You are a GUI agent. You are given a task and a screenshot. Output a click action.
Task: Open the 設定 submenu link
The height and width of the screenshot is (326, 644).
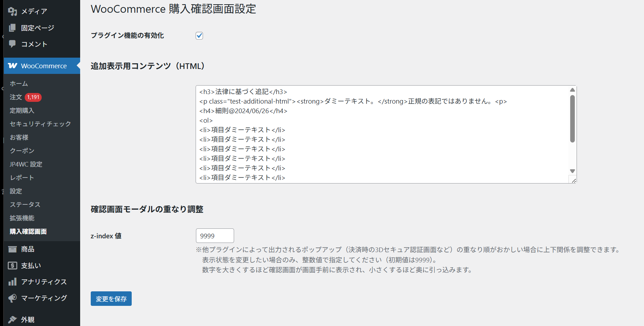point(16,191)
